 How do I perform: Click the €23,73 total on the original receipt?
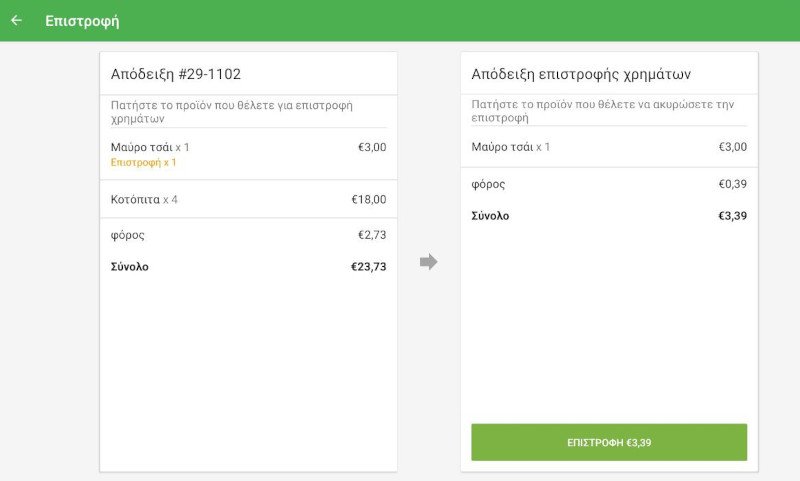[x=368, y=267]
